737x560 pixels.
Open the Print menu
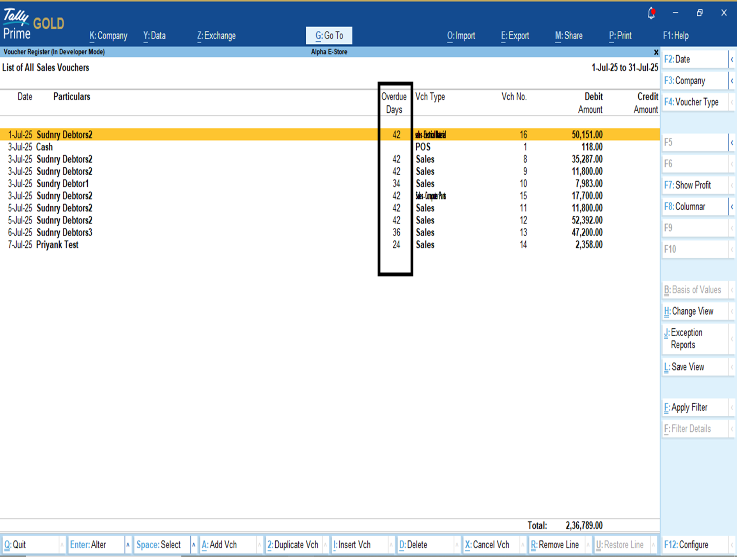pos(620,36)
